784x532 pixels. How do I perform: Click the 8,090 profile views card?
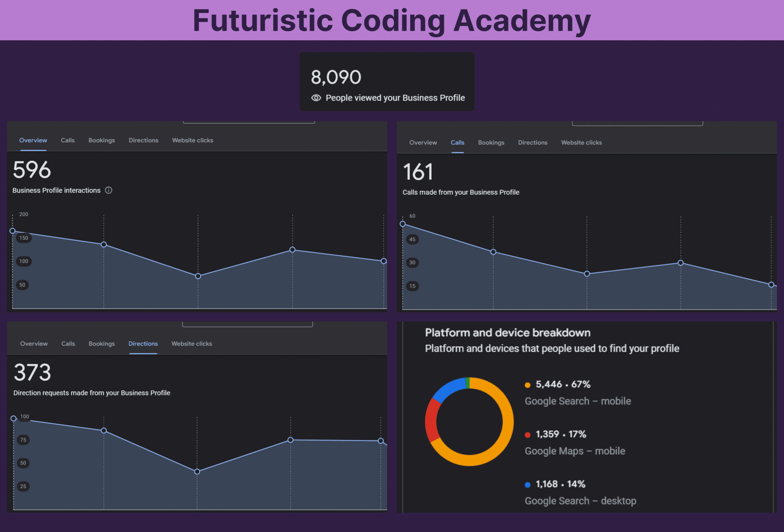pos(387,82)
